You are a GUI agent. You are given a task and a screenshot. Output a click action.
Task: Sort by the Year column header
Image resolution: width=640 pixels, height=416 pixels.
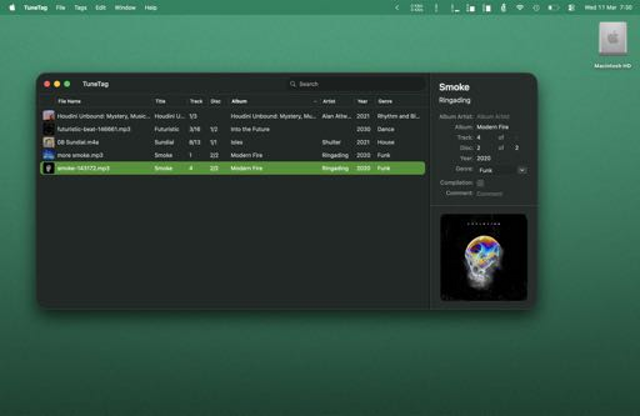(362, 101)
